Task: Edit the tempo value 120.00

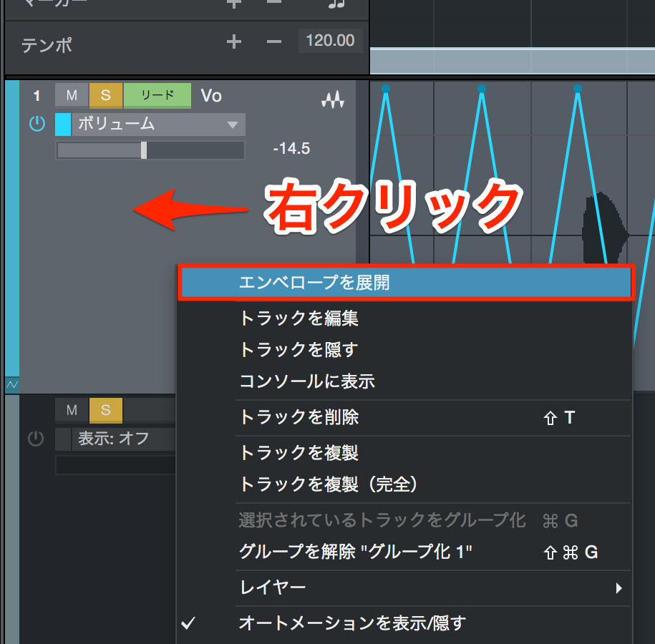Action: click(330, 41)
